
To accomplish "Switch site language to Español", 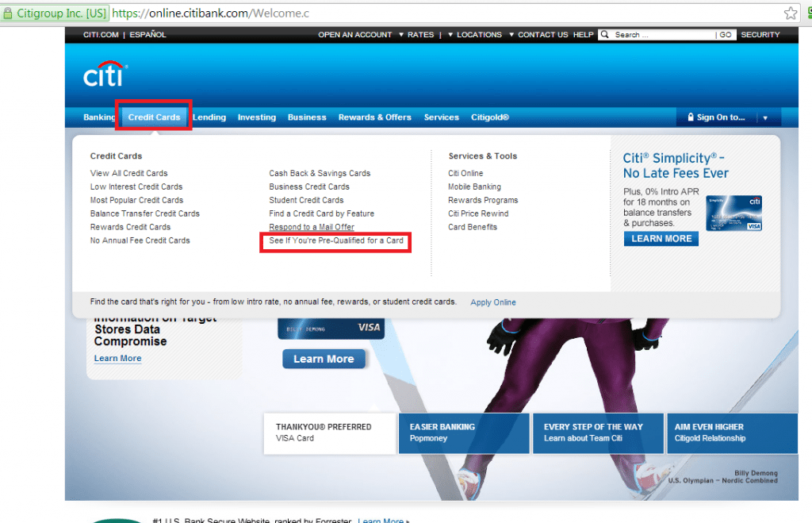I will (x=147, y=35).
